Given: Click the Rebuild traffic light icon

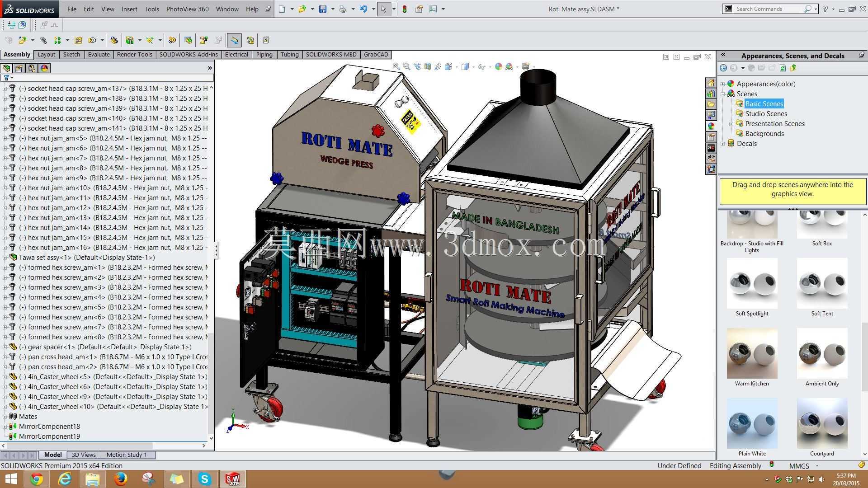Looking at the screenshot, I should click(x=405, y=9).
